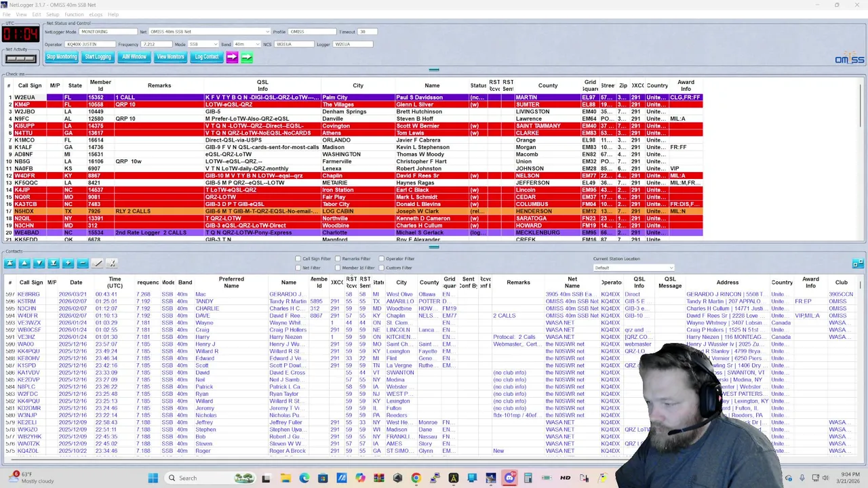Sort contacts by Preferred Name column header
Image resolution: width=868 pixels, height=488 pixels.
click(231, 282)
